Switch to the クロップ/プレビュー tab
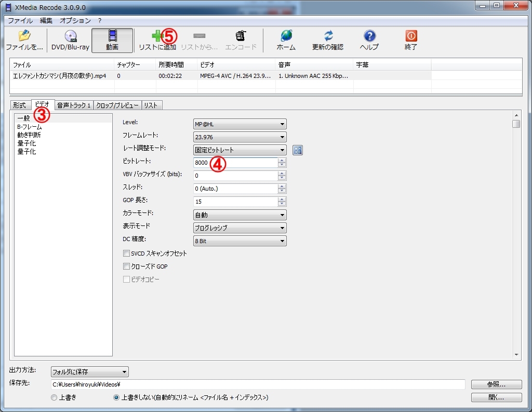 point(117,105)
